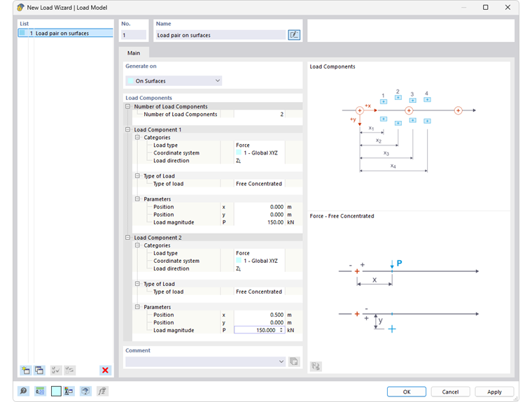Screen dimensions: 532x402
Task: Click the refresh icon below the diagram
Action: [316, 366]
